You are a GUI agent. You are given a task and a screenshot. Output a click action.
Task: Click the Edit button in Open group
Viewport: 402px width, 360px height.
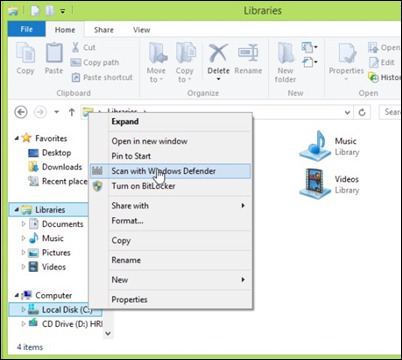pos(382,62)
